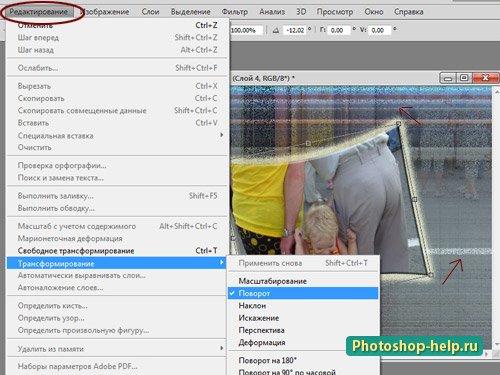Screen dimensions: 500x375
Task: Select Определить произвольную фигуру...
Action: click(117, 330)
